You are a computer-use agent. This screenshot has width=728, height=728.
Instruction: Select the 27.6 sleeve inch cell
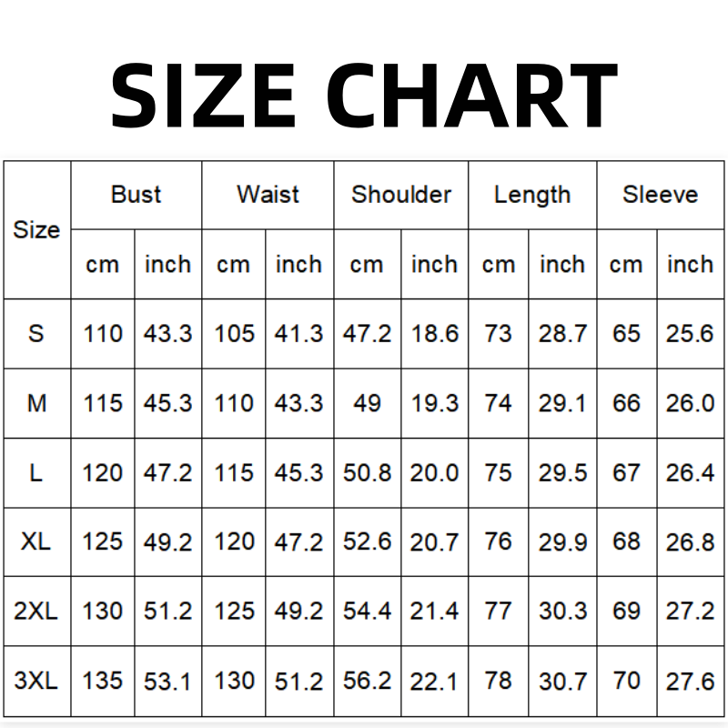[x=690, y=681]
